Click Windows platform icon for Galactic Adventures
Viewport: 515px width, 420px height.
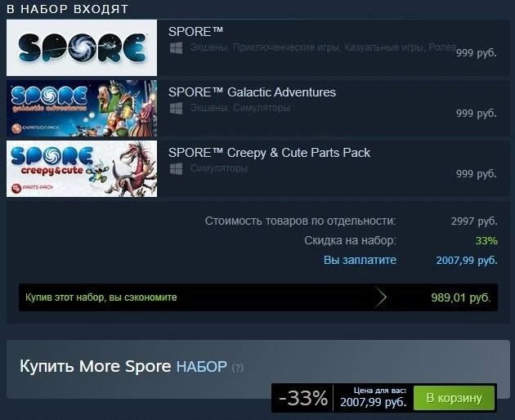(176, 109)
